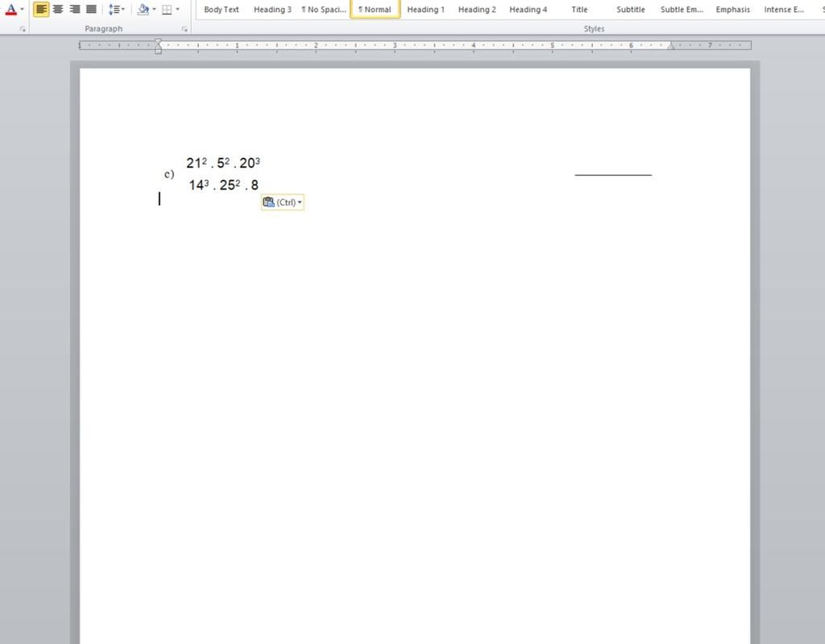The height and width of the screenshot is (644, 825).
Task: Select the Align Text Left icon
Action: pos(41,9)
